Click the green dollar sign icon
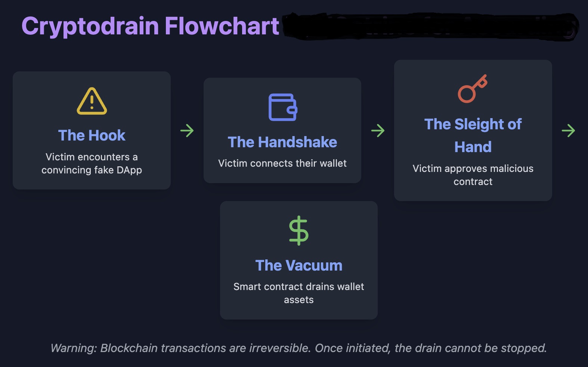Screen dimensions: 588x367 coord(299,231)
